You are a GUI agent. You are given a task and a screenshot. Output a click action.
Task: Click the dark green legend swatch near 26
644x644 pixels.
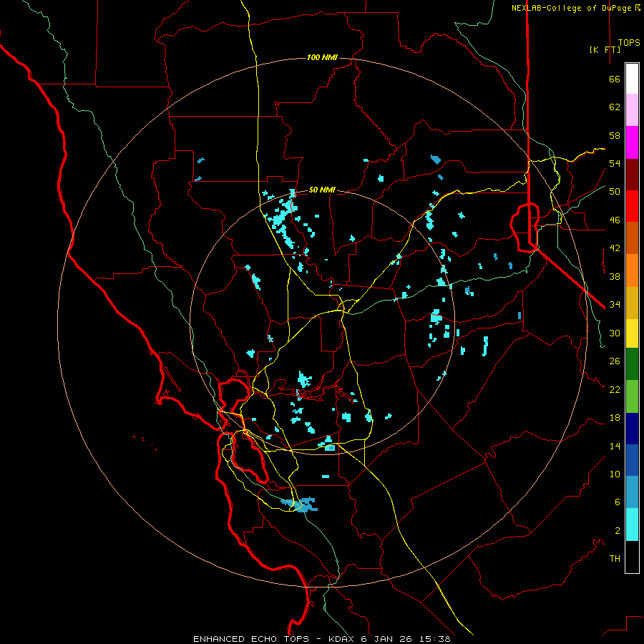coord(632,364)
